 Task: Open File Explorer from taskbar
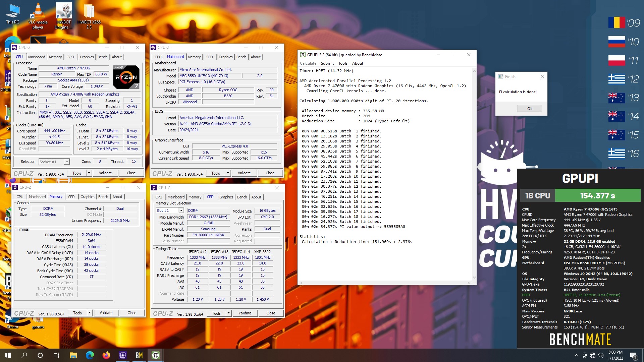click(73, 355)
